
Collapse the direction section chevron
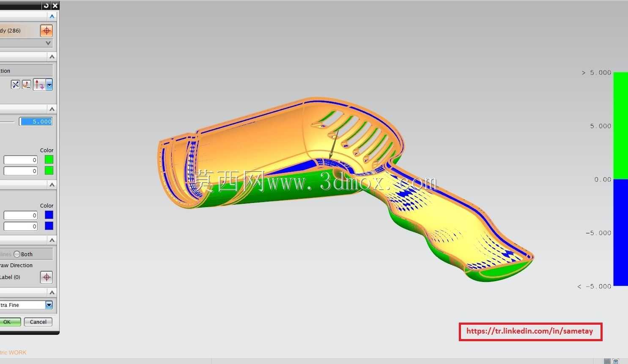click(52, 57)
